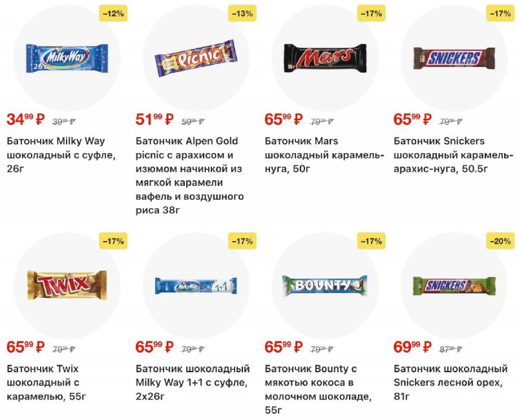Click the 69.99 ₽ price of Snickers лесной орех
The image size is (517, 420).
pyautogui.click(x=414, y=347)
